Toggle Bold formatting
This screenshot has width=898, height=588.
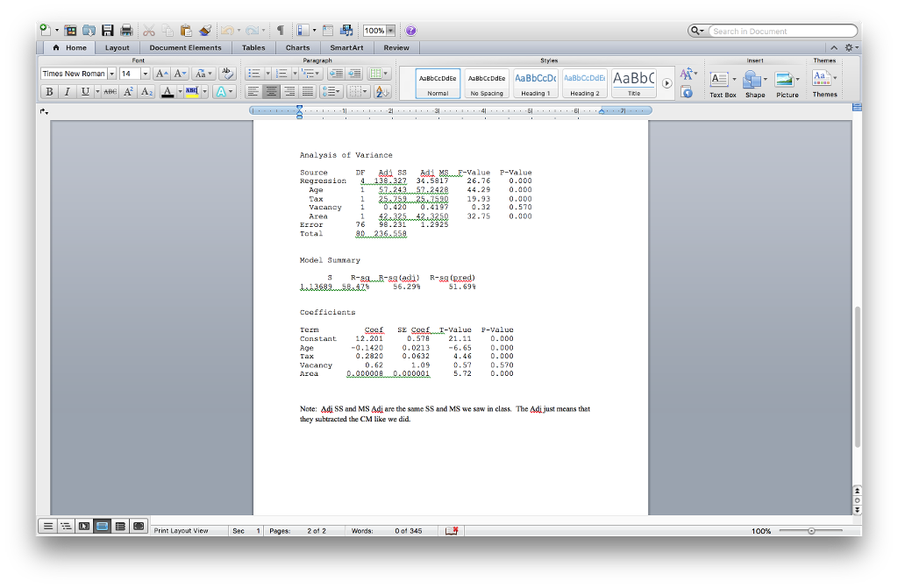tap(49, 91)
